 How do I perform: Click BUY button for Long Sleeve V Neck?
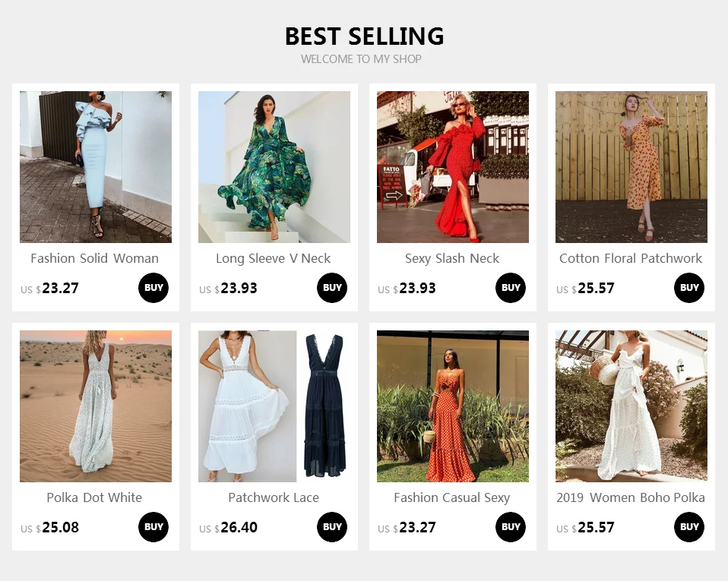[332, 288]
